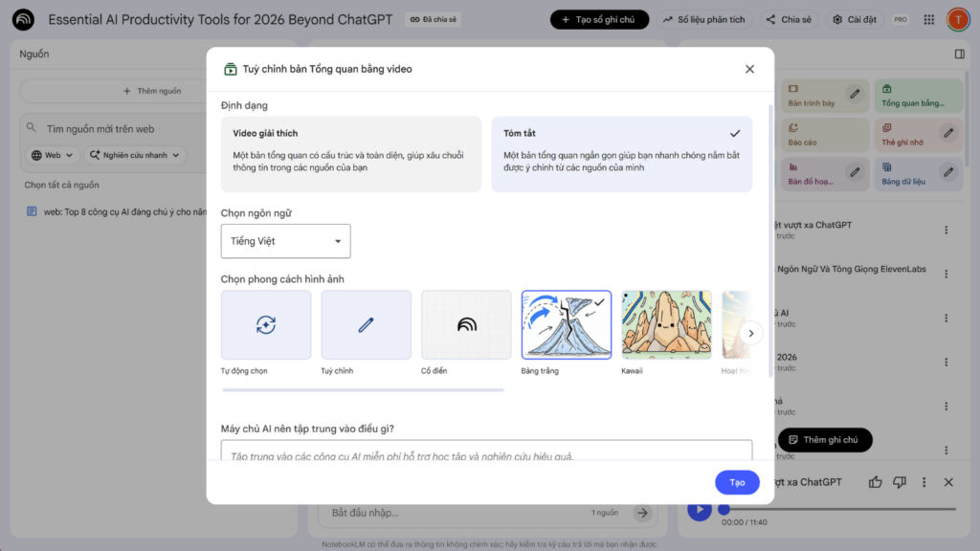Open Số liệu phân tích analytics
Image resolution: width=980 pixels, height=551 pixels.
[x=703, y=19]
